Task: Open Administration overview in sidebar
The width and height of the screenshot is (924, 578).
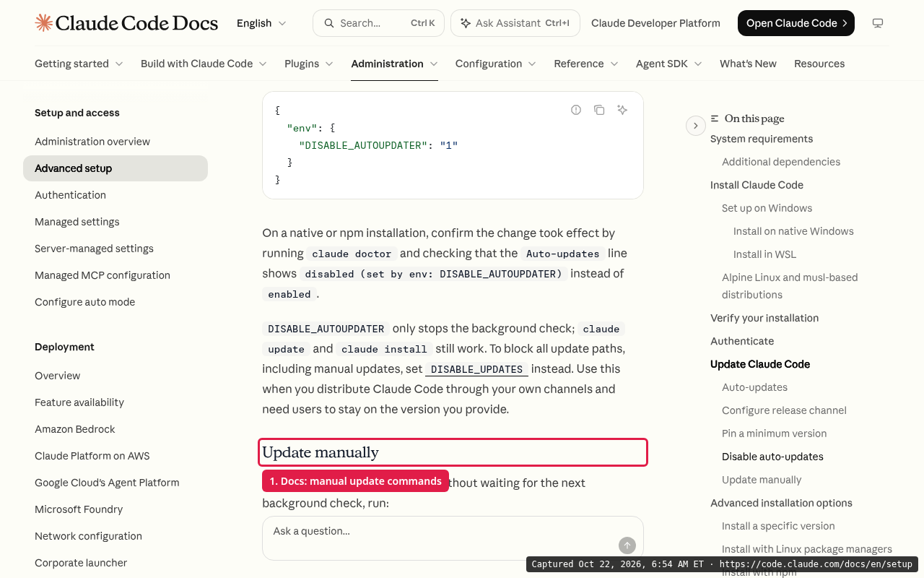Action: click(x=92, y=142)
